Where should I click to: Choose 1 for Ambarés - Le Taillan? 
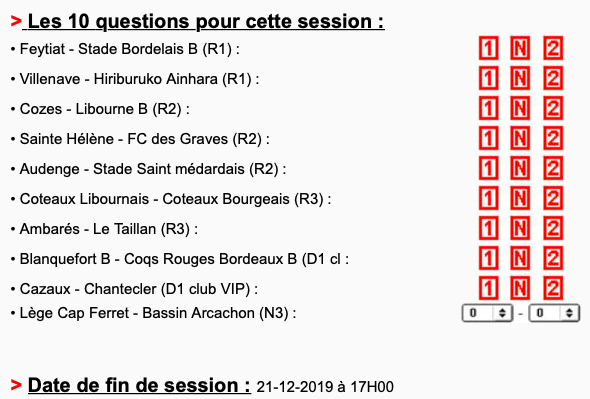point(488,228)
